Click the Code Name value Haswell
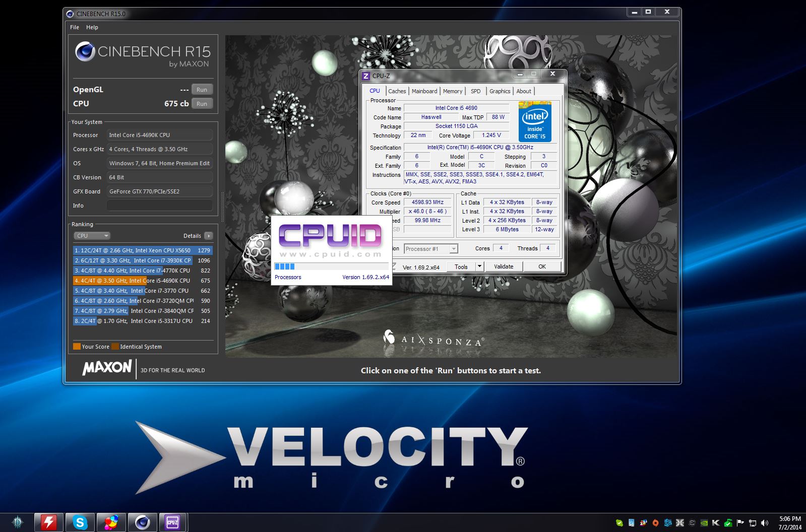The height and width of the screenshot is (532, 806). [x=431, y=117]
